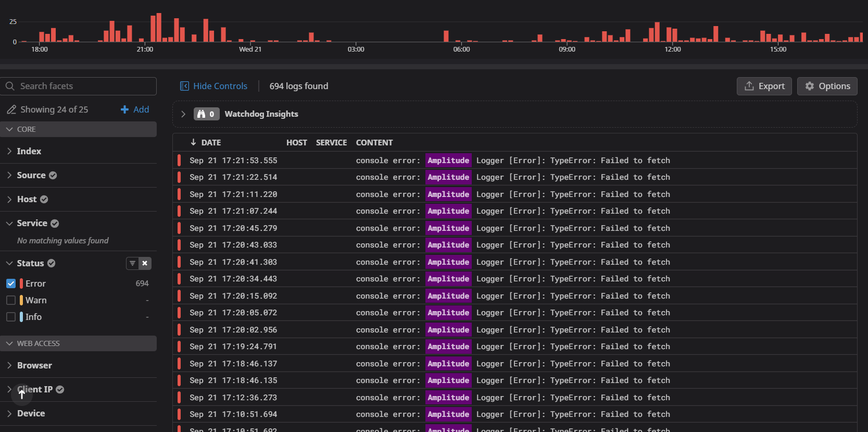This screenshot has width=868, height=432.
Task: Click the plus Add facet button
Action: (135, 109)
